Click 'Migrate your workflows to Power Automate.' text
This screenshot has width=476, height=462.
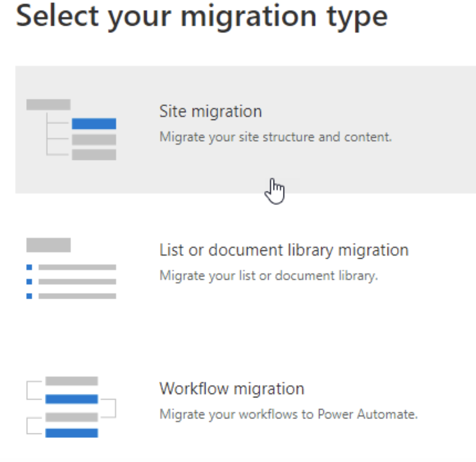pos(288,414)
